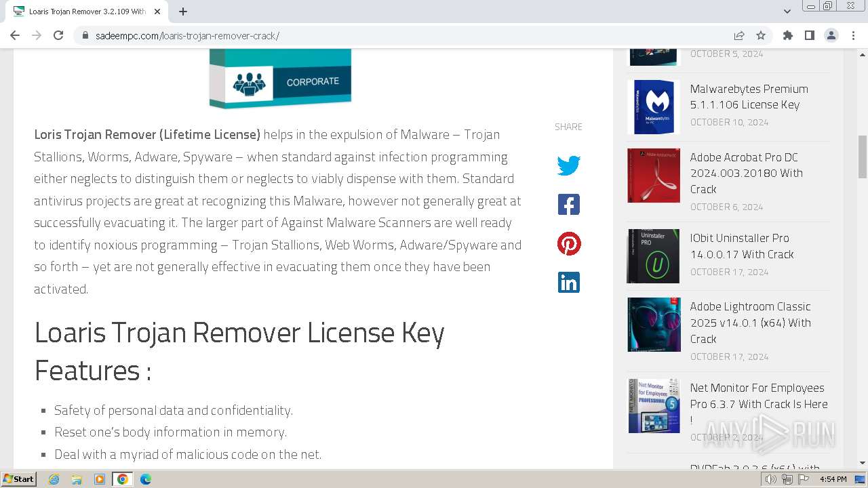Viewport: 868px width, 488px height.
Task: Bookmark this page with the star icon
Action: 761,35
